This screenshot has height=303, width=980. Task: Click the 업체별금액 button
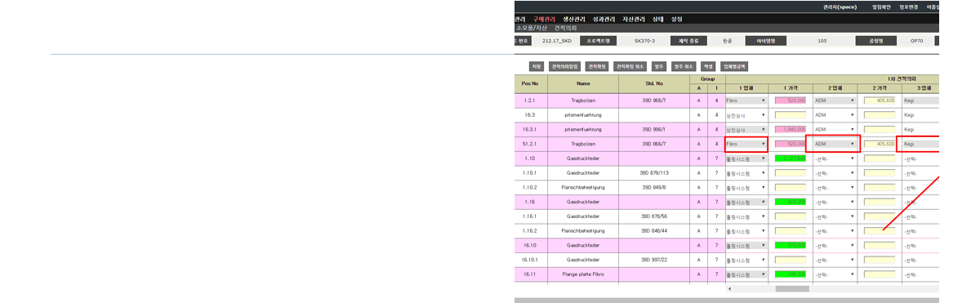pos(734,66)
